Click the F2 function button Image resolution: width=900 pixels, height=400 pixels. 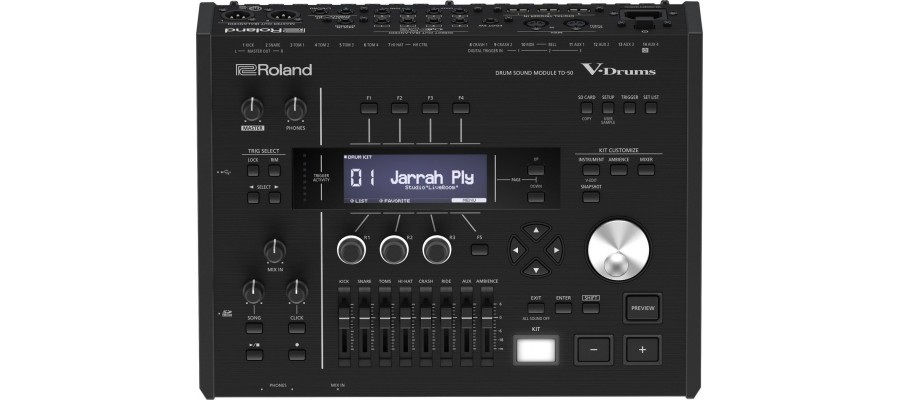(x=399, y=108)
